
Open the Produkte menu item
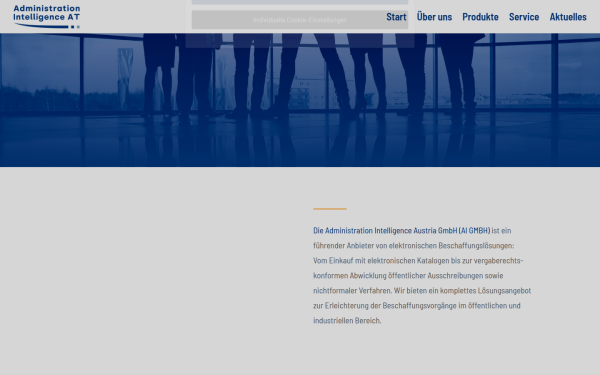click(x=480, y=17)
